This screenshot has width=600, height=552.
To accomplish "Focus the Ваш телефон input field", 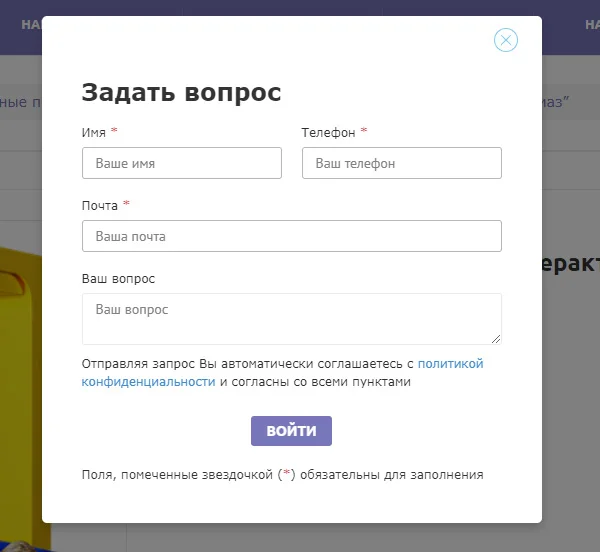I will (402, 163).
